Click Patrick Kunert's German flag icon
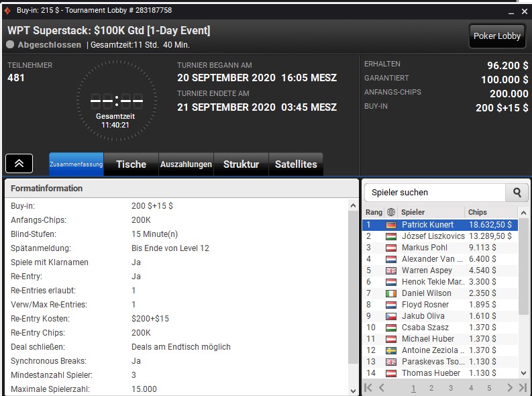Screen dimensions: 532x396 click(391, 225)
